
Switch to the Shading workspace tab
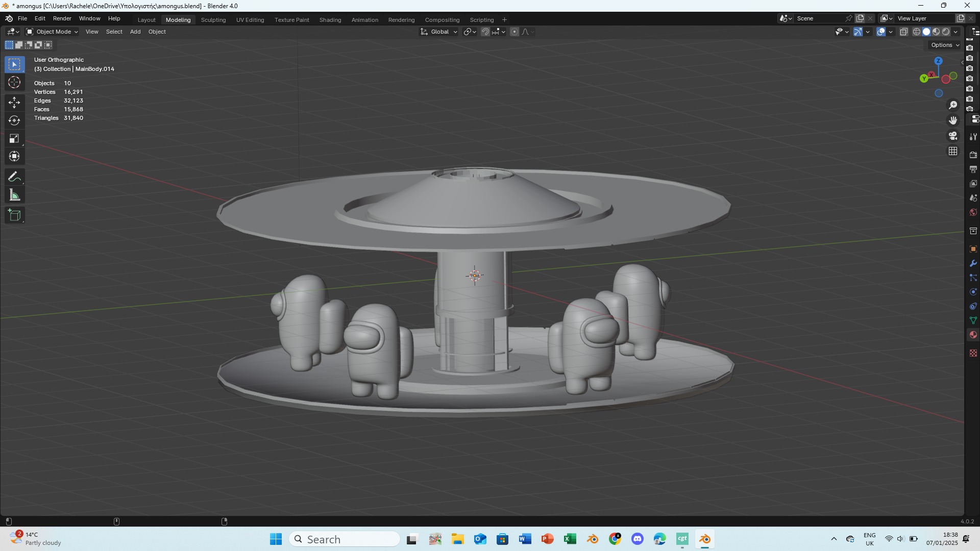(330, 20)
